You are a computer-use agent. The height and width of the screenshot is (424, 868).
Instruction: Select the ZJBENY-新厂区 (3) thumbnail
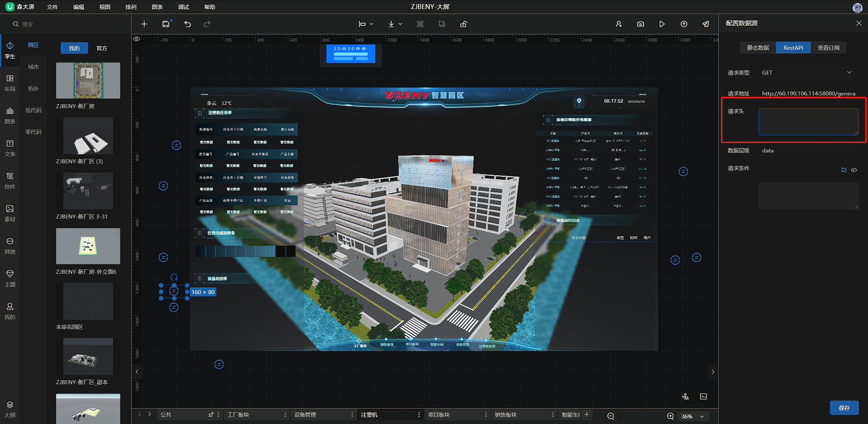pos(88,136)
